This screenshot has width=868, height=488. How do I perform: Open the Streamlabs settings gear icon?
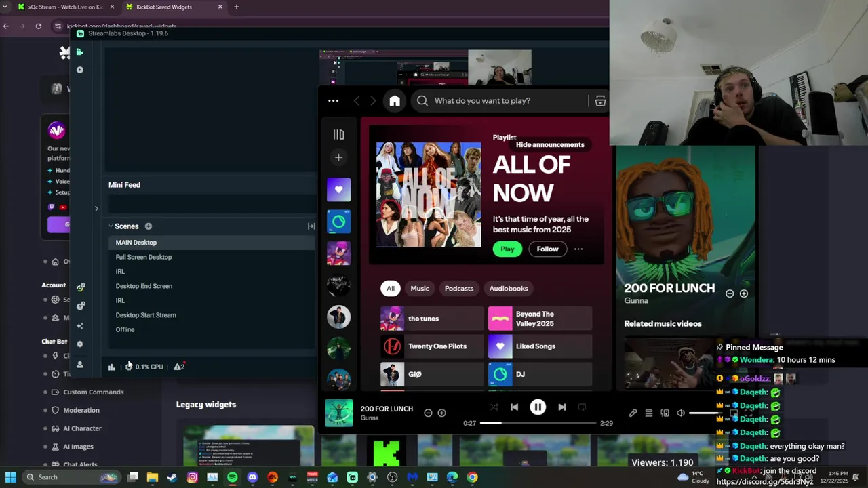point(80,344)
